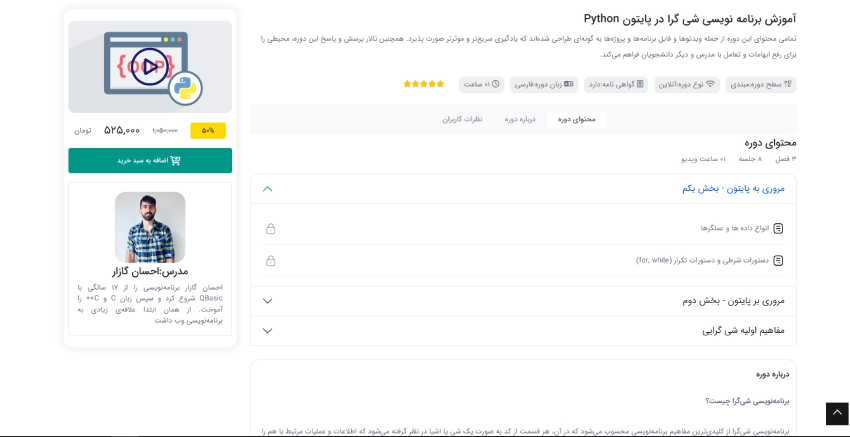Click the wifi icon in نوع دوره badge

[x=710, y=84]
